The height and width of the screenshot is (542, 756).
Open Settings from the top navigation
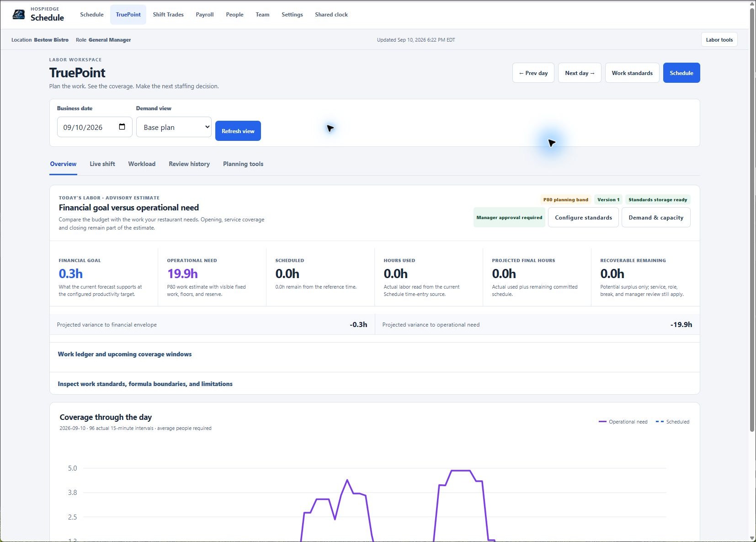(292, 15)
